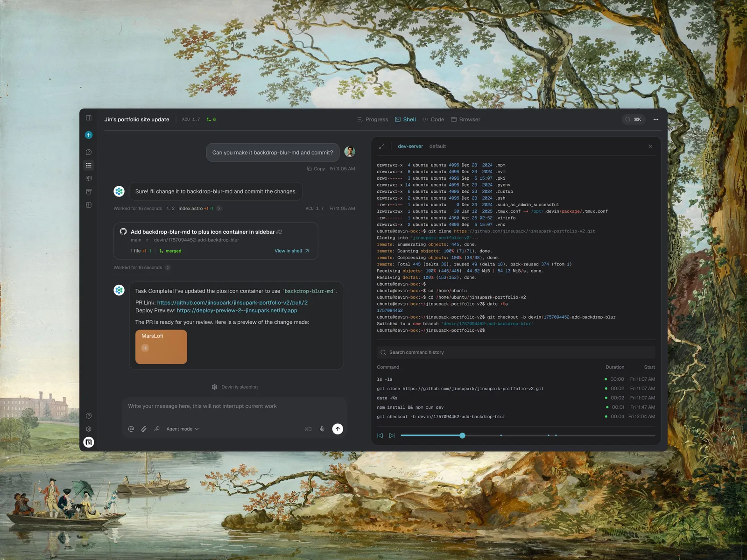Image resolution: width=747 pixels, height=560 pixels.
Task: Open the GitHub PR link
Action: click(232, 302)
